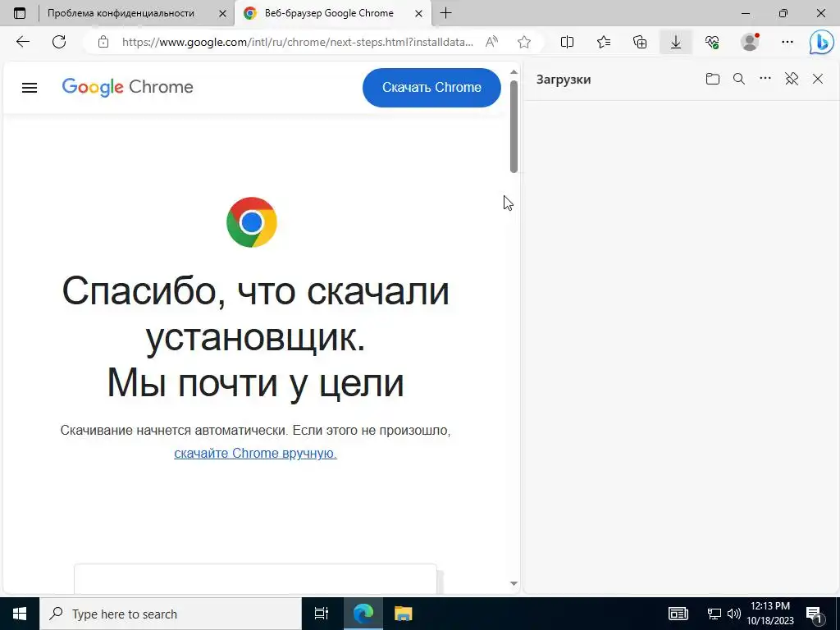Click the Google Chrome logo
This screenshot has height=630, width=840.
pos(127,87)
